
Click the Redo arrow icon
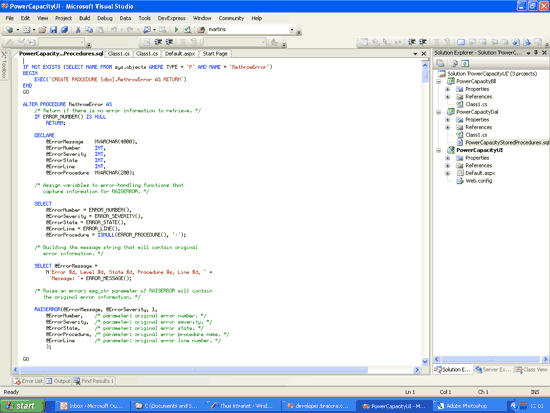[130, 30]
